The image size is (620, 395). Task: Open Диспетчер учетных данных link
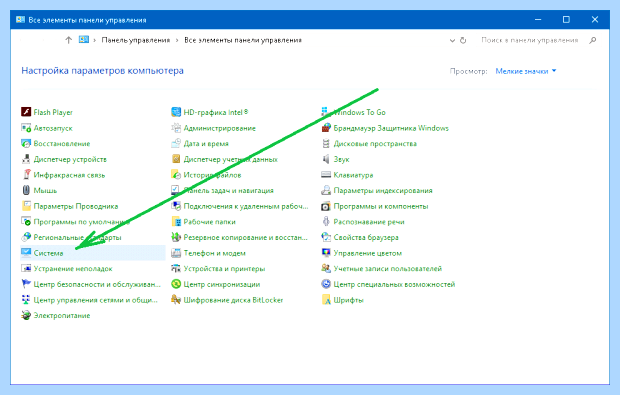click(231, 159)
